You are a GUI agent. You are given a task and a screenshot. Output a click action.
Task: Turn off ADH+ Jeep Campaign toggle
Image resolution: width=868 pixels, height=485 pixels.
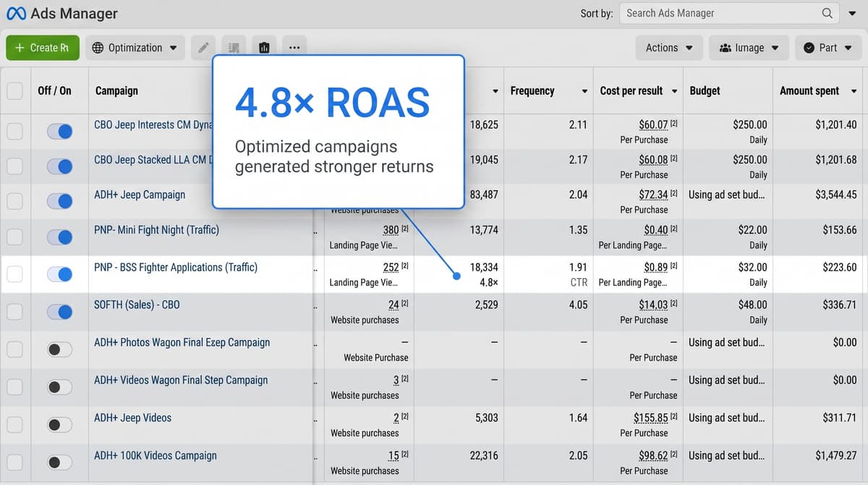pos(59,201)
